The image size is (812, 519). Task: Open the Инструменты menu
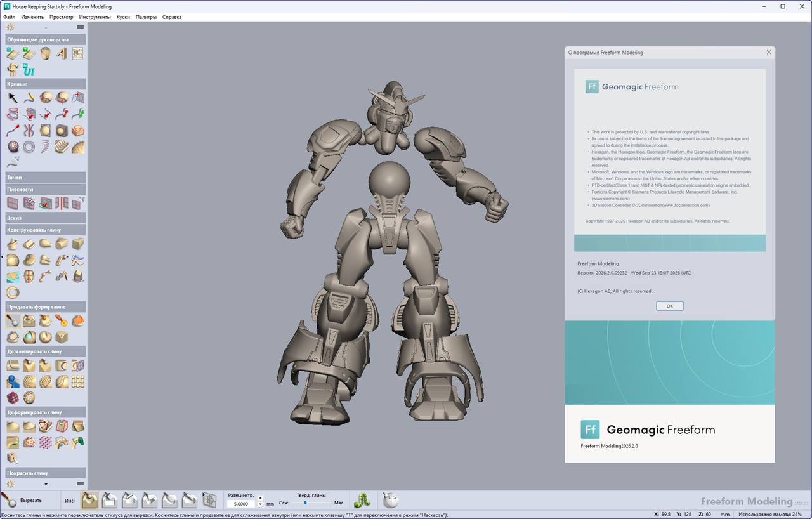click(x=95, y=17)
